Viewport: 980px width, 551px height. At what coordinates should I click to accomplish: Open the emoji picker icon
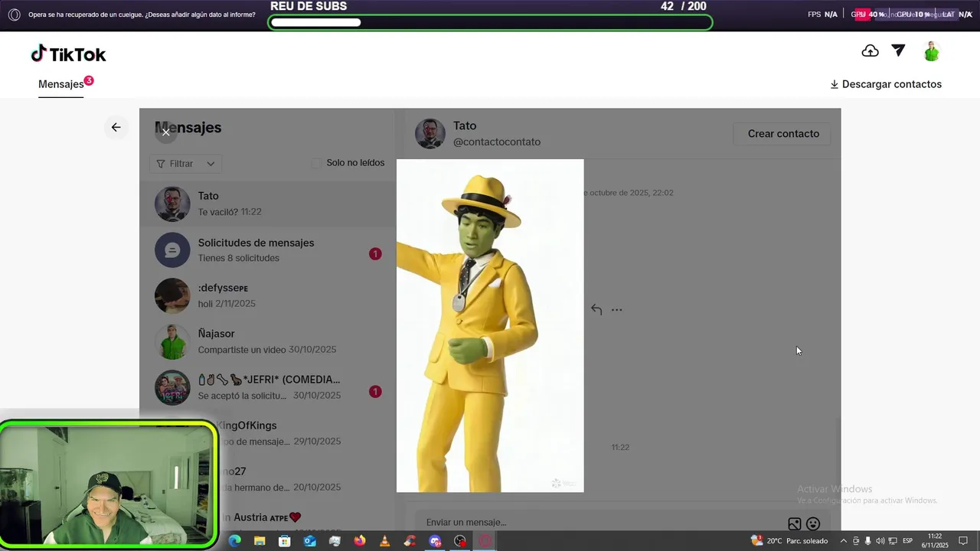point(813,524)
